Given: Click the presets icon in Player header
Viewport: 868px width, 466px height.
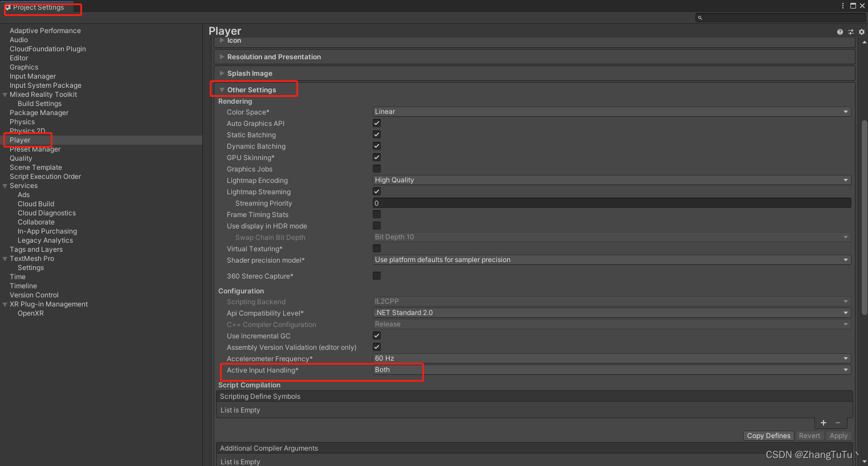Looking at the screenshot, I should click(x=850, y=32).
